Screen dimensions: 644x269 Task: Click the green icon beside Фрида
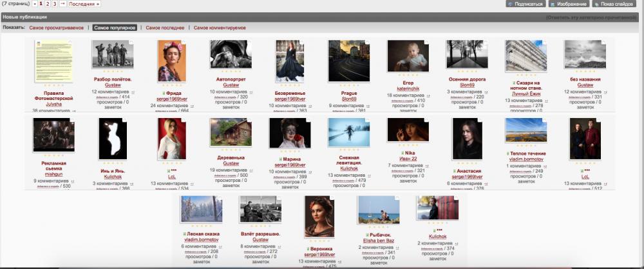(165, 94)
